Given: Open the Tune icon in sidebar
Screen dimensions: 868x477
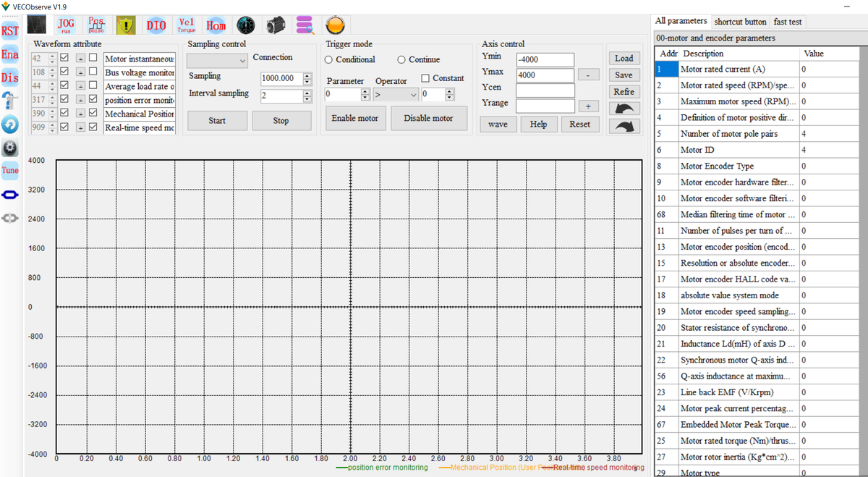Looking at the screenshot, I should pyautogui.click(x=10, y=171).
